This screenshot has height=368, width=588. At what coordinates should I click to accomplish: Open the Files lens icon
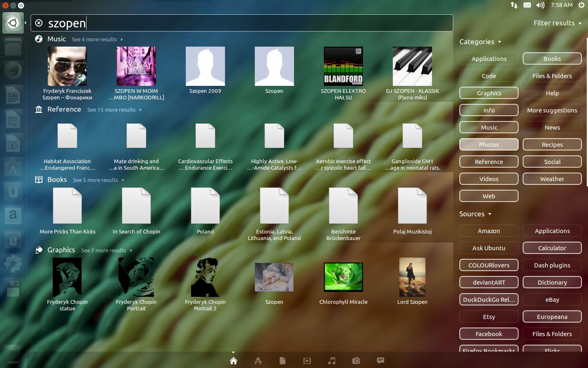(283, 361)
